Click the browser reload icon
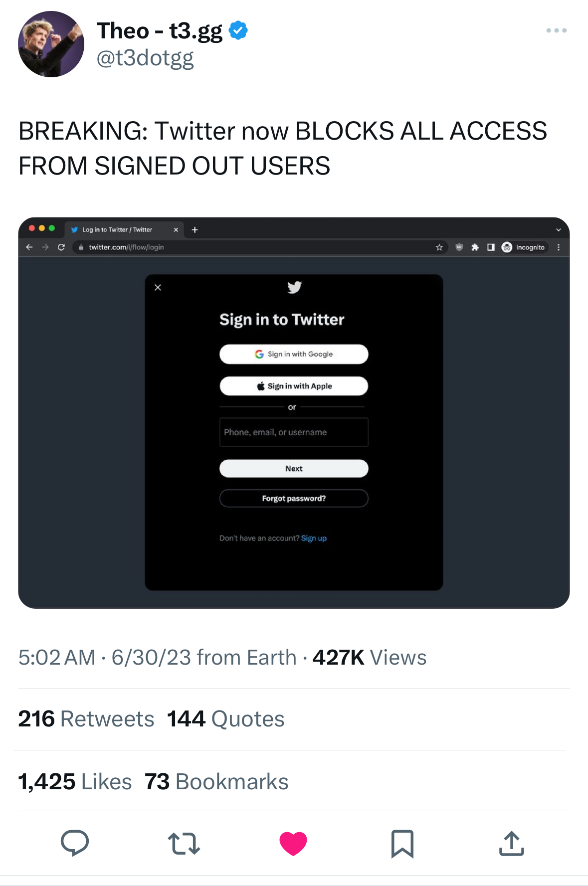 61,247
